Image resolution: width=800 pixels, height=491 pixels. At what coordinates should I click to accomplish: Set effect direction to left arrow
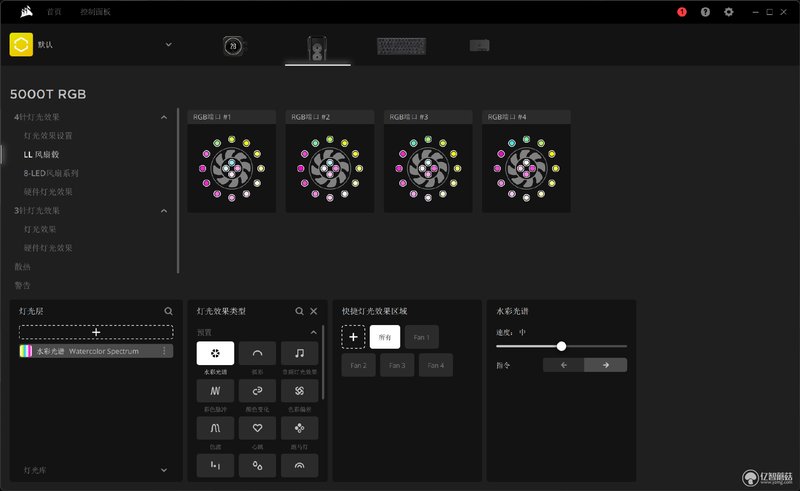click(x=564, y=365)
